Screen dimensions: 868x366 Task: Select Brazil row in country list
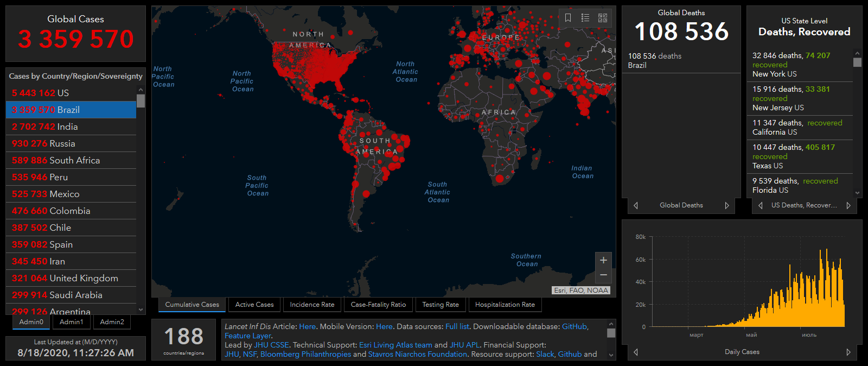pyautogui.click(x=71, y=110)
